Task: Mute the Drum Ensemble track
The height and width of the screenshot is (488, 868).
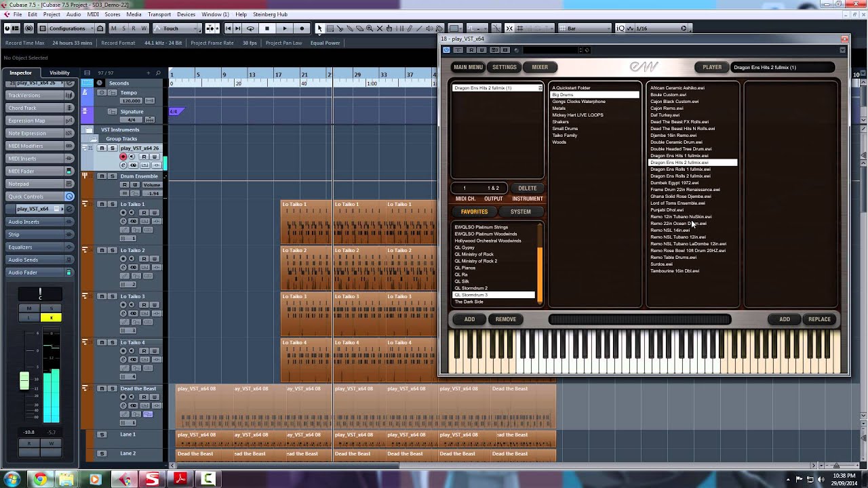Action: click(102, 176)
